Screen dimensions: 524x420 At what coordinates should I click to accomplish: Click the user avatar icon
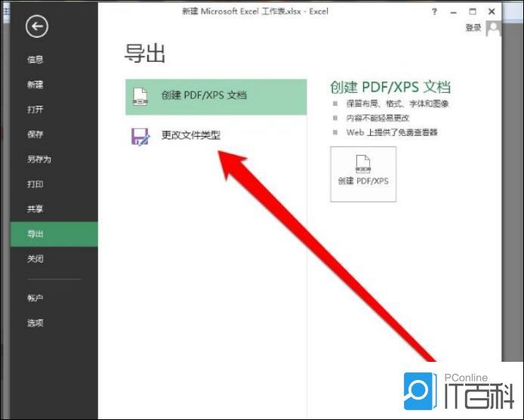tap(493, 29)
